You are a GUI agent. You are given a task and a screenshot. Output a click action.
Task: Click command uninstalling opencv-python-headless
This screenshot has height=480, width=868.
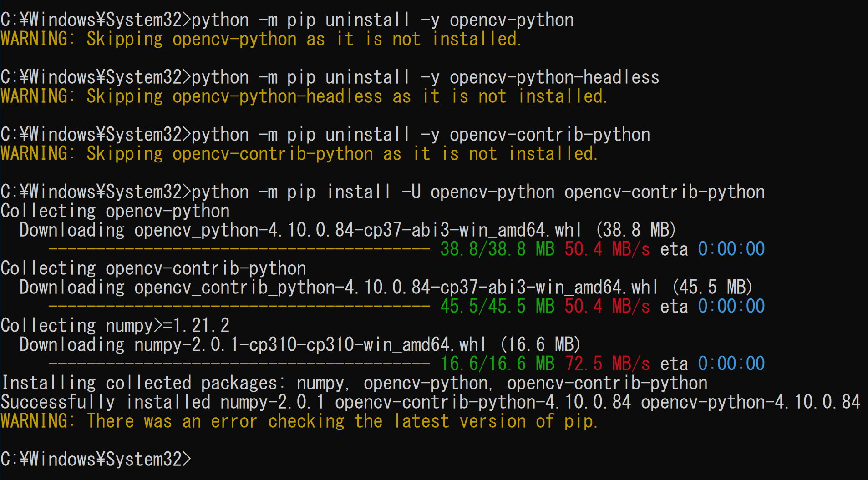pyautogui.click(x=330, y=78)
